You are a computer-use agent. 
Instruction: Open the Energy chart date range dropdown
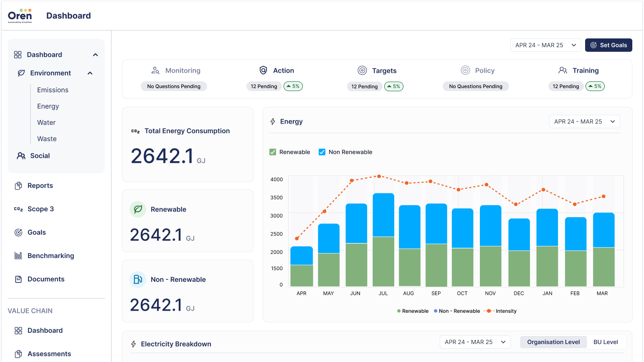coord(584,122)
